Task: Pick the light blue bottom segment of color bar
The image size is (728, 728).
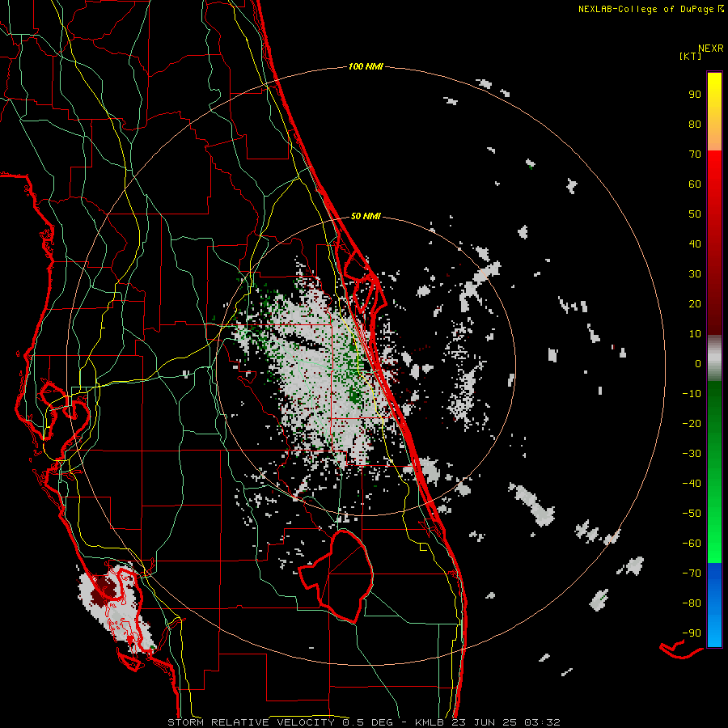Action: click(714, 632)
